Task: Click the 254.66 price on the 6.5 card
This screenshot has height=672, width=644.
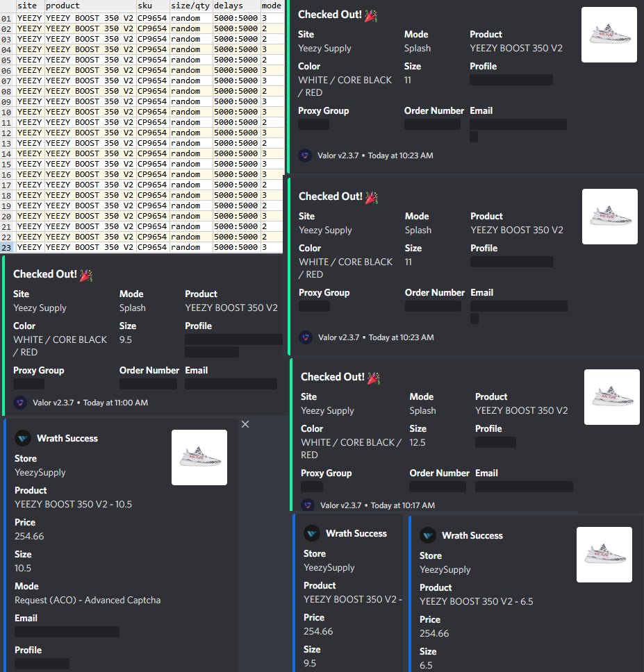Action: 434,633
